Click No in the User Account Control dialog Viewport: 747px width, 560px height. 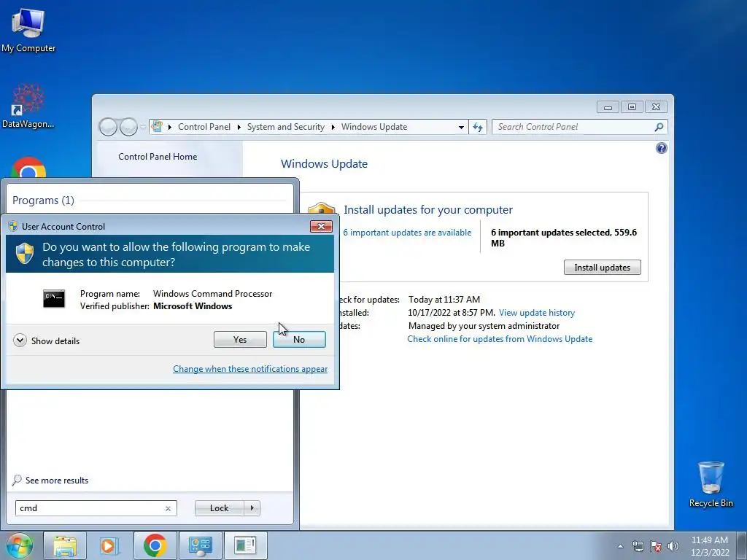point(299,340)
